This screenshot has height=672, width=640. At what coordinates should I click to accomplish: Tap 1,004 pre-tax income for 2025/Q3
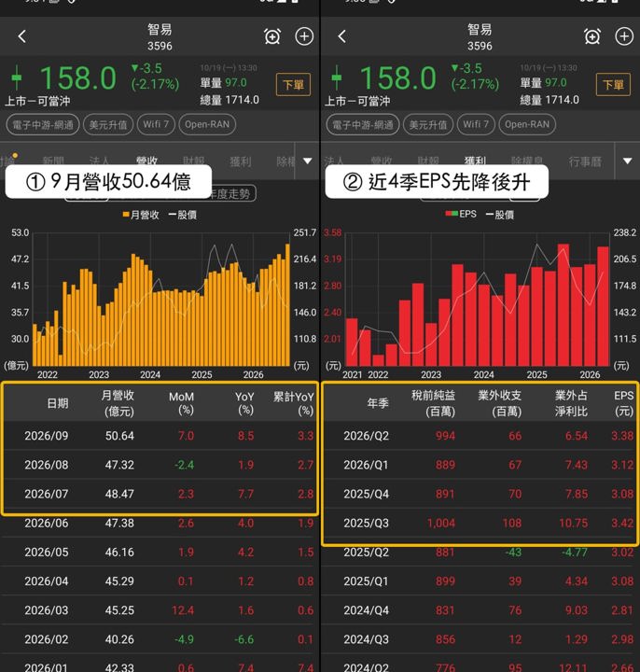coord(441,523)
